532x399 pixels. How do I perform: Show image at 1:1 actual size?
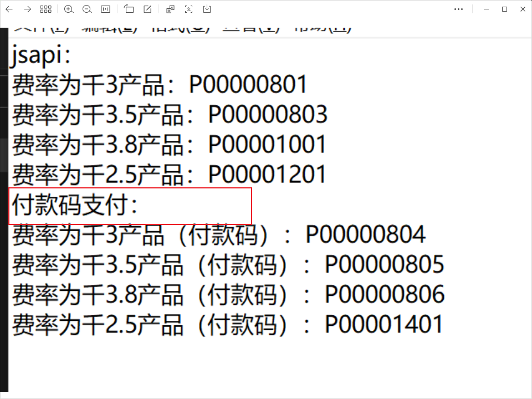click(105, 9)
